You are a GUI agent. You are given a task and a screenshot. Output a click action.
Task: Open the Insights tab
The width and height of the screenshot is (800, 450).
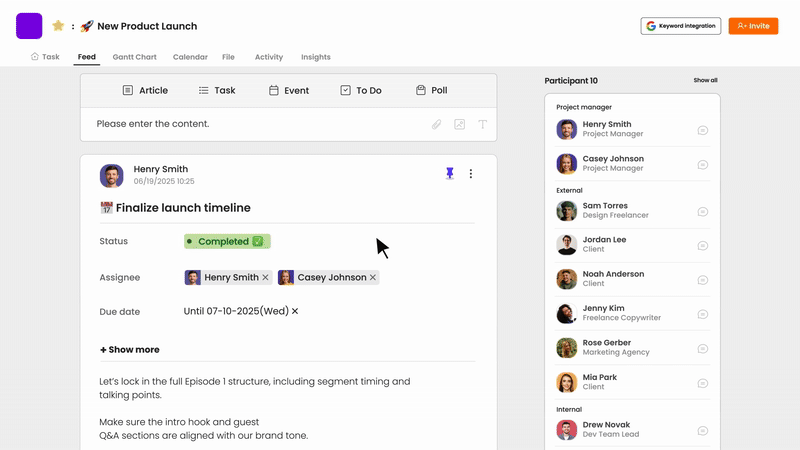tap(315, 57)
